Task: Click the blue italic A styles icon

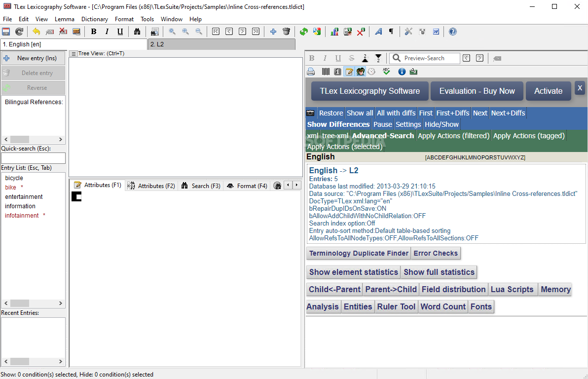Action: tap(378, 32)
